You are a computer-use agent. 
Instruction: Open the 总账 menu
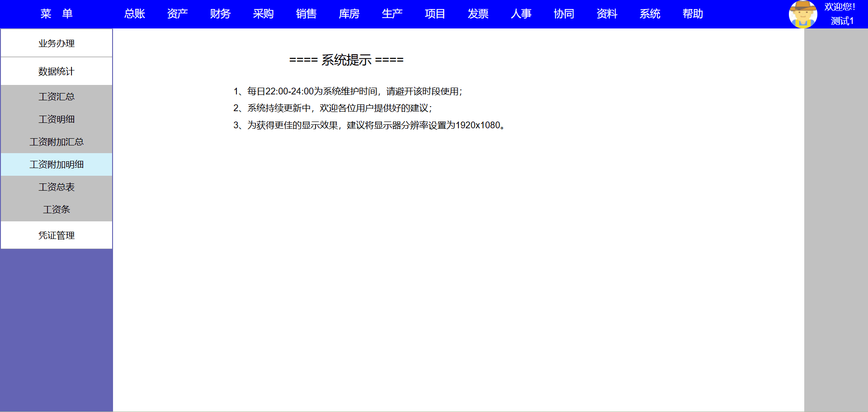[x=134, y=14]
